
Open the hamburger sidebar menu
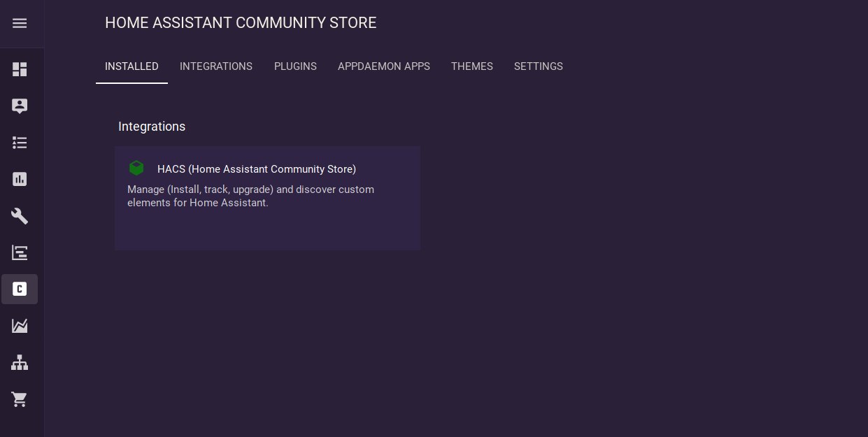click(x=20, y=23)
